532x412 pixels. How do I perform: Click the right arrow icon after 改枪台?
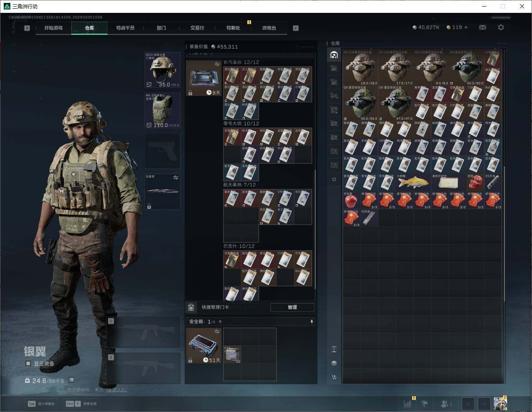point(296,28)
